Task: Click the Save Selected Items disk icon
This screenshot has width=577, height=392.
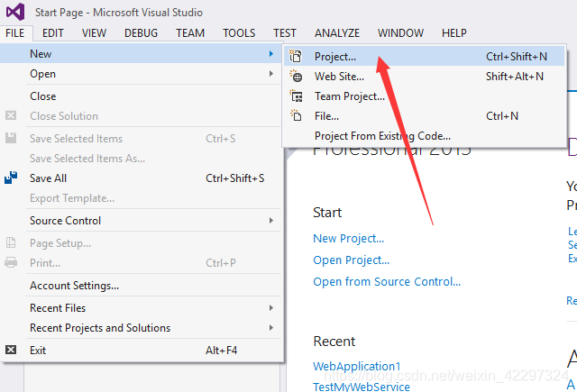Action: tap(11, 138)
